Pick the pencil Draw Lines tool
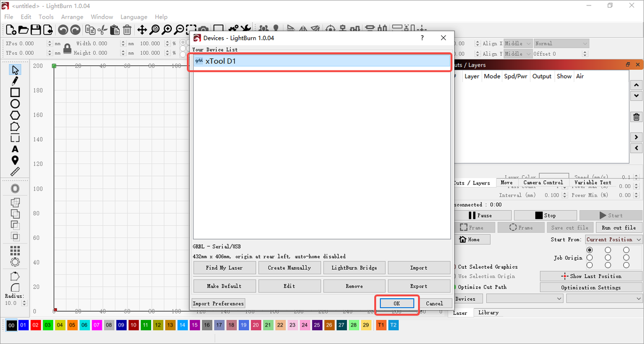This screenshot has height=344, width=644. pyautogui.click(x=15, y=81)
